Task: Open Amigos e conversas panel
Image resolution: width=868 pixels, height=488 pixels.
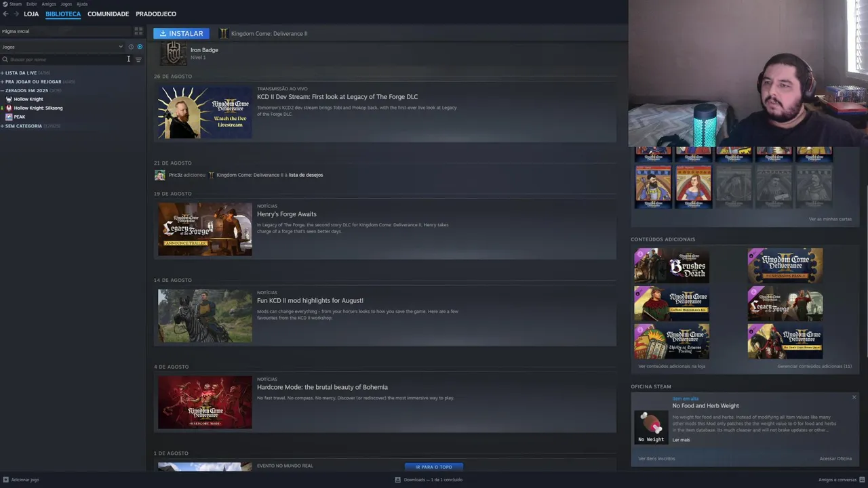Action: tap(842, 480)
